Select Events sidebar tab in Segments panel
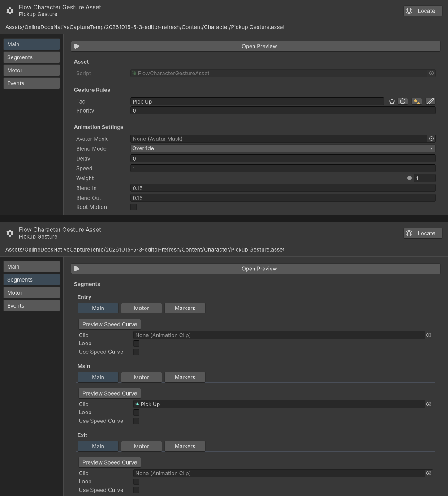The image size is (448, 496). pos(32,305)
